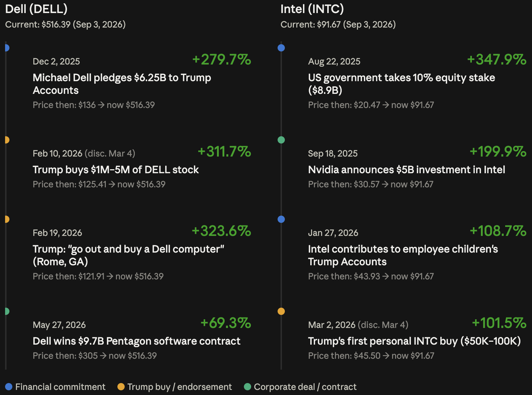Click the Feb 19, 2026 date label

point(57,233)
